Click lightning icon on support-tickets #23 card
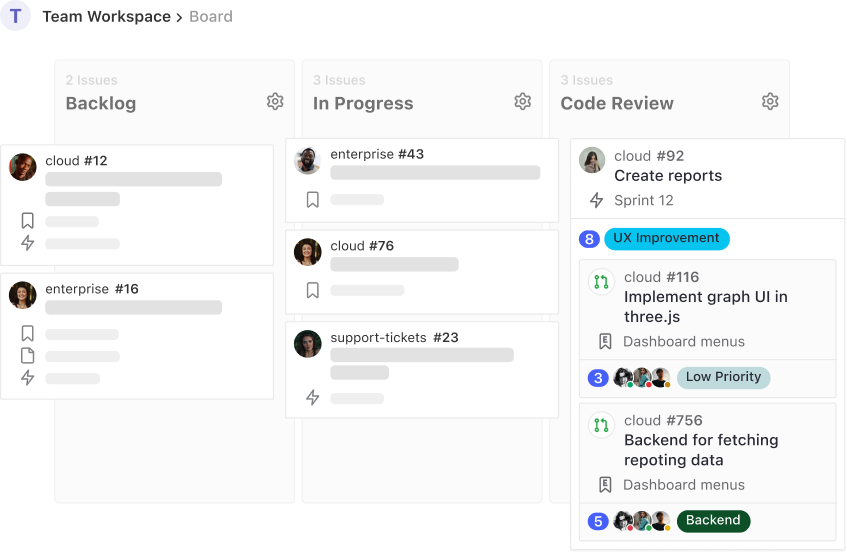Image resolution: width=847 pixels, height=553 pixels. (x=312, y=398)
